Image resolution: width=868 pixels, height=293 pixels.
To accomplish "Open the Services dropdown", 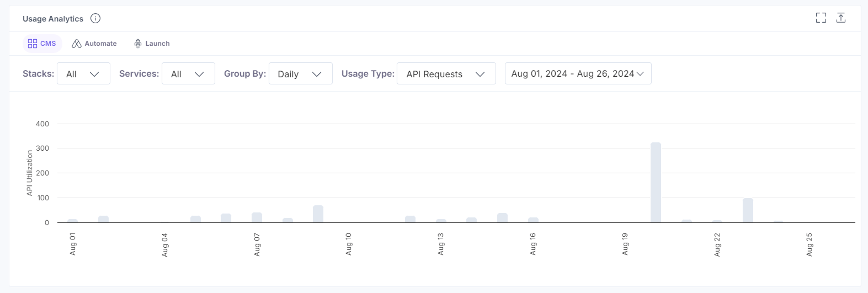I will coord(188,73).
